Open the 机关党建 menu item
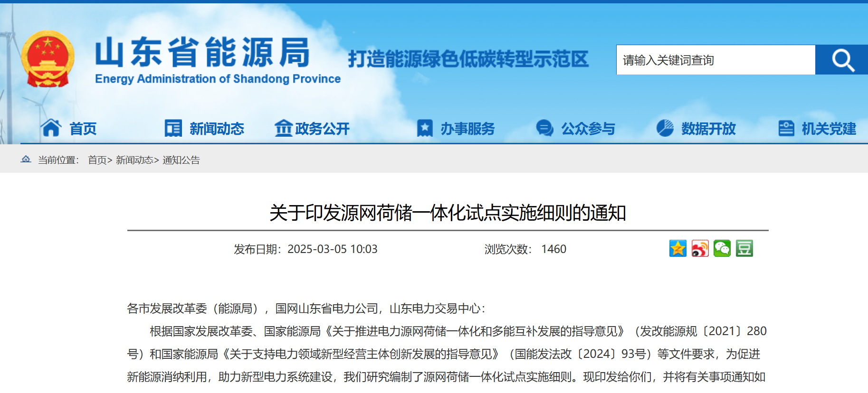The height and width of the screenshot is (393, 868). (829, 129)
